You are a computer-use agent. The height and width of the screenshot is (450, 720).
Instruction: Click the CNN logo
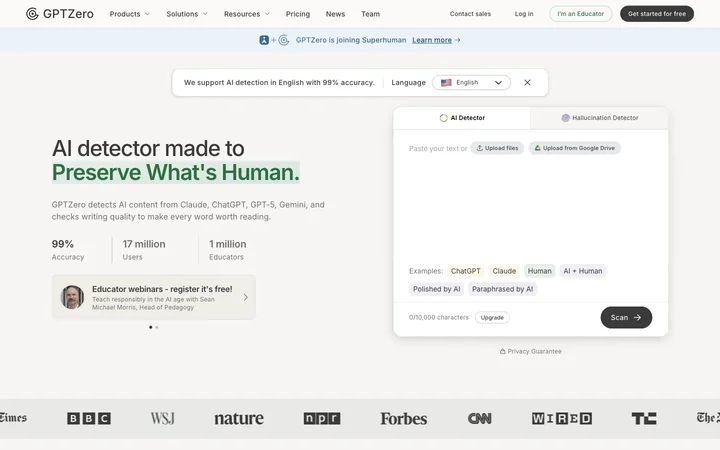click(x=479, y=418)
